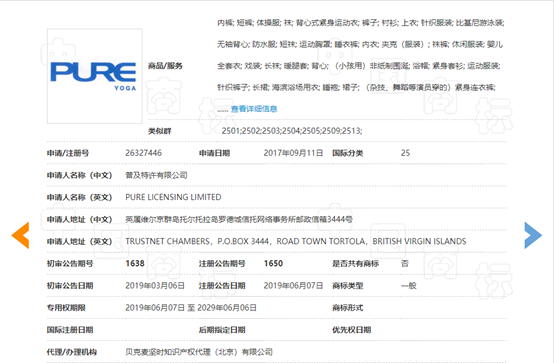
Task: Click the 注册公告期号 label
Action: tap(222, 263)
